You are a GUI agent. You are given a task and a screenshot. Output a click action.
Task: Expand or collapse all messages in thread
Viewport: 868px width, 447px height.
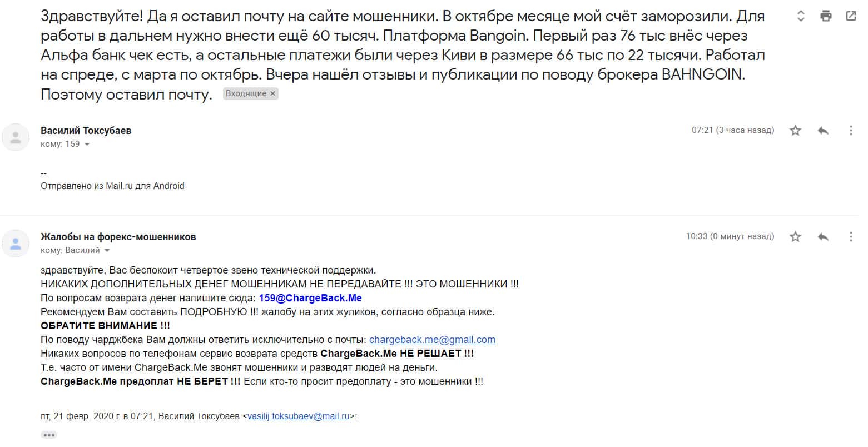(801, 16)
